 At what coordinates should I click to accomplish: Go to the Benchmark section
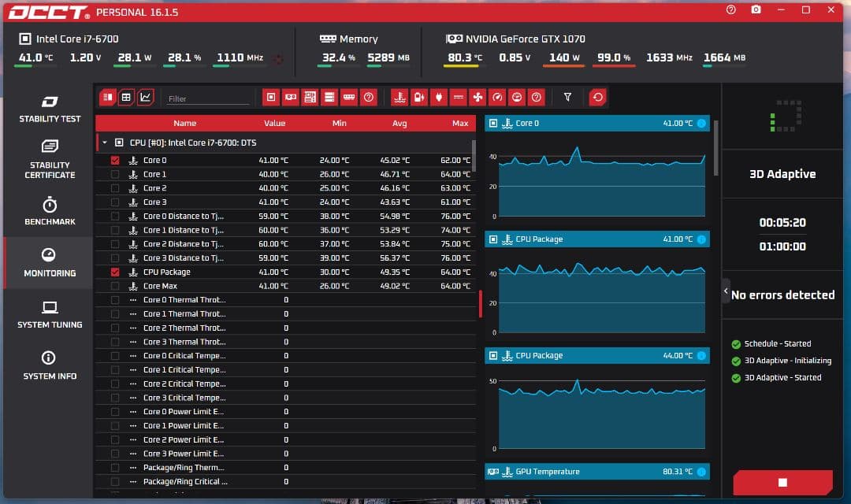(x=50, y=211)
